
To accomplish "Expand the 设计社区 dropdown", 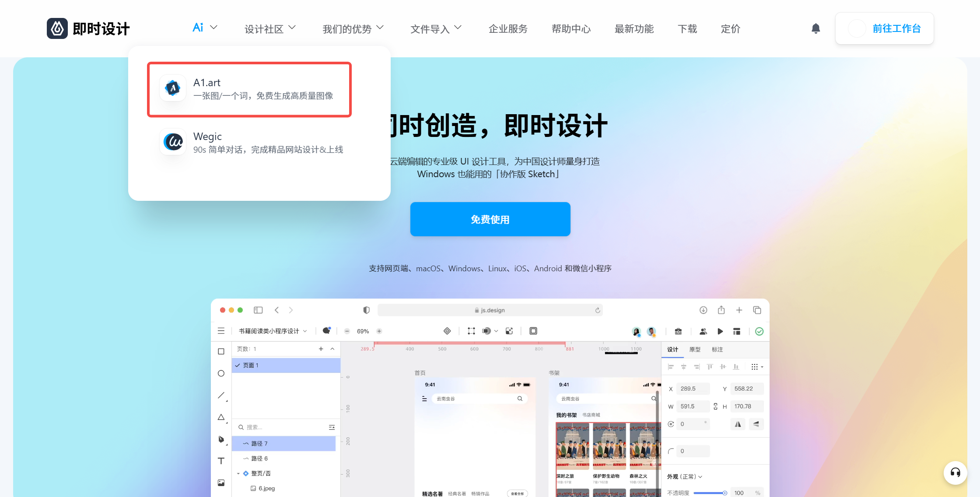I will click(x=292, y=27).
